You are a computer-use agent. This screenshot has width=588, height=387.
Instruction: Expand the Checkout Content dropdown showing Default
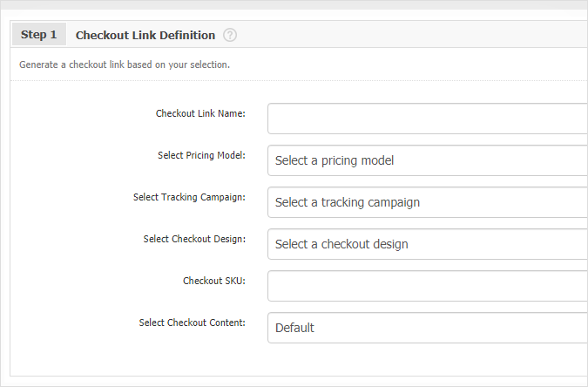point(427,328)
